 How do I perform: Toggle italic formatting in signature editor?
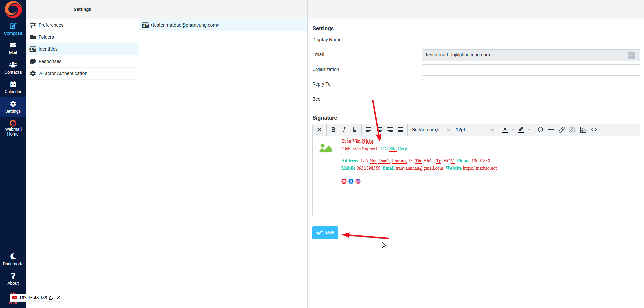pos(344,130)
